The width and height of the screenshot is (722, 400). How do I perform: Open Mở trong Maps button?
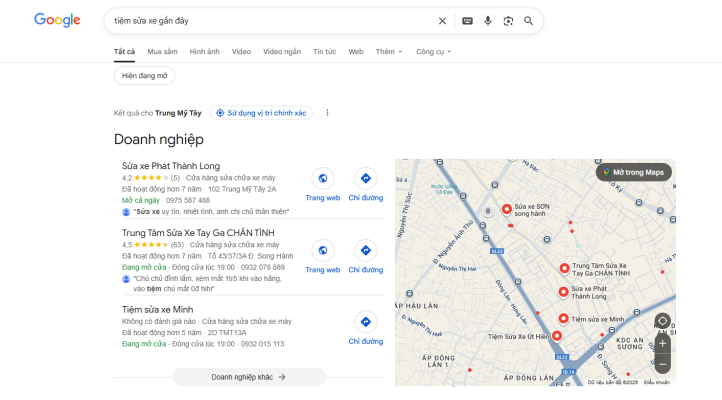pyautogui.click(x=633, y=172)
